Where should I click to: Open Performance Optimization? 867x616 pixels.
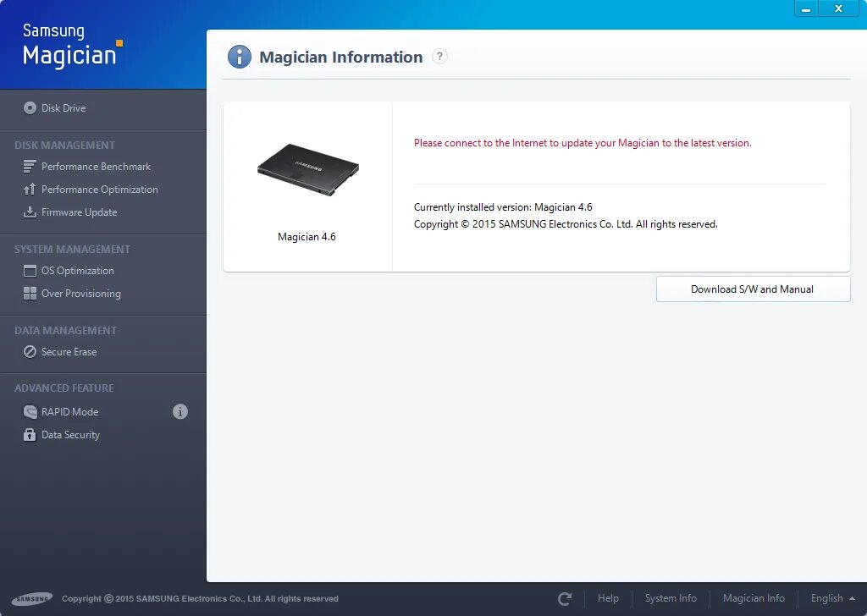pyautogui.click(x=99, y=189)
